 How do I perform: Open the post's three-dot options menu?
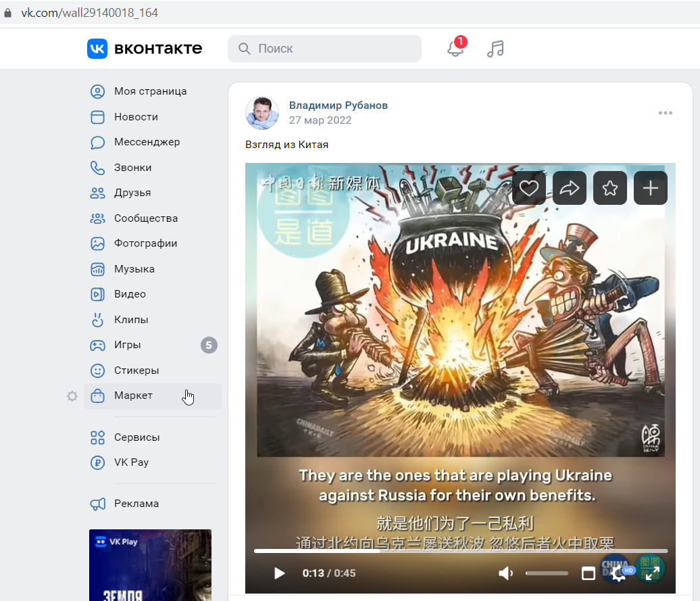(x=665, y=113)
